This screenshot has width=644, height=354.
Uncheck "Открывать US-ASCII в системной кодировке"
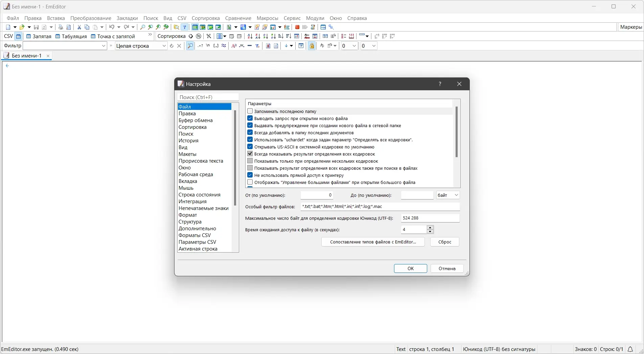point(250,147)
